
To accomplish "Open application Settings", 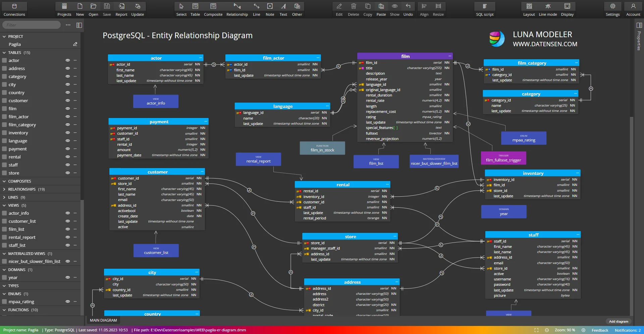I will point(612,8).
